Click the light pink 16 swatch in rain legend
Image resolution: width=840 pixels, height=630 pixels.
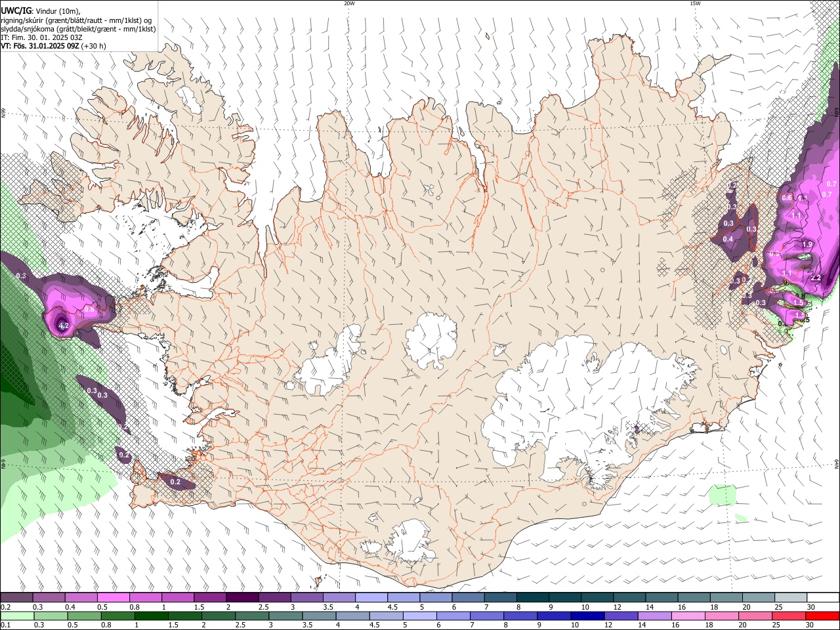pos(688,616)
